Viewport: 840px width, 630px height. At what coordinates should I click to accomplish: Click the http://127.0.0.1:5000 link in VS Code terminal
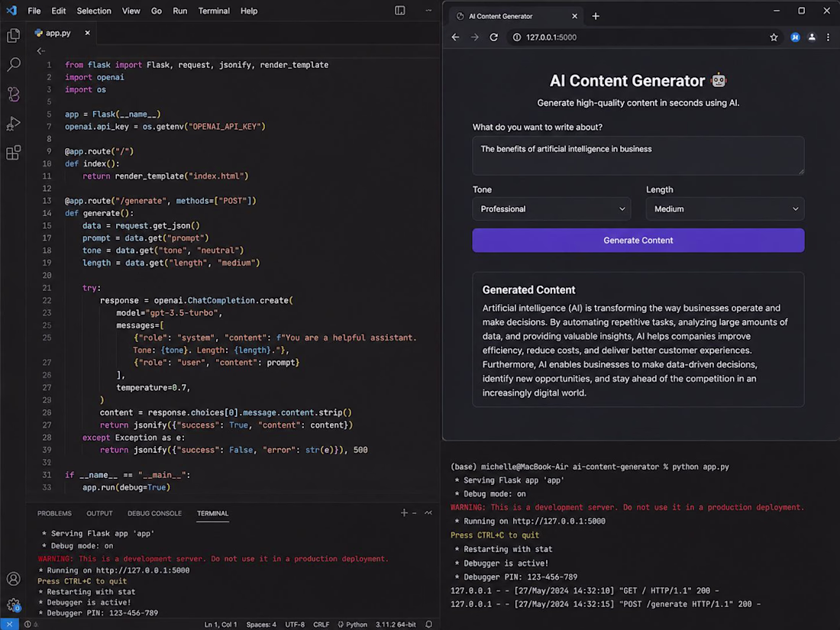pyautogui.click(x=143, y=570)
